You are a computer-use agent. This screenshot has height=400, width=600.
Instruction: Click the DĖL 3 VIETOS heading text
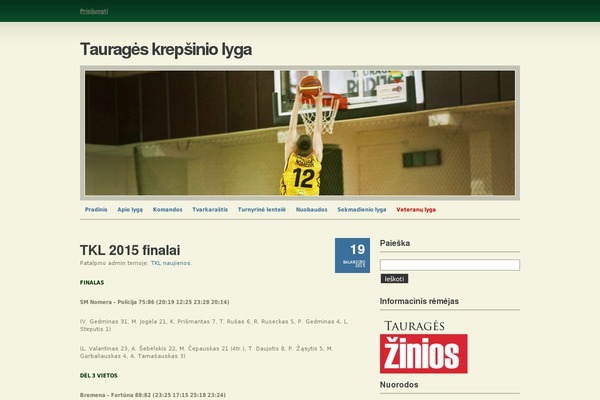[x=99, y=376]
